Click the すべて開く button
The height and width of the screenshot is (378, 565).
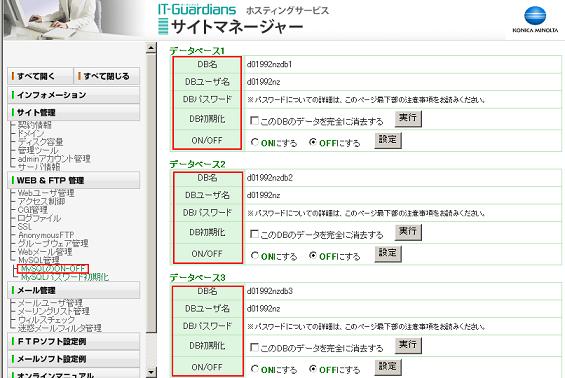[x=40, y=76]
